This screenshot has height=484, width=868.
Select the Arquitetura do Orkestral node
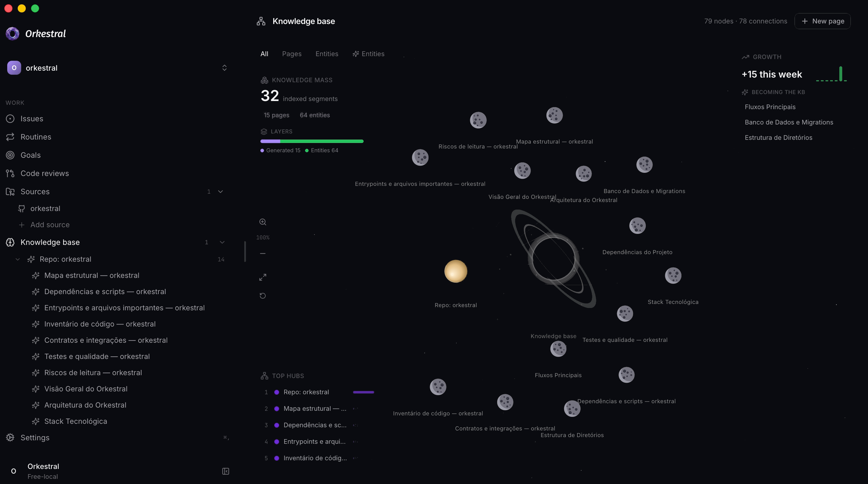coord(583,174)
